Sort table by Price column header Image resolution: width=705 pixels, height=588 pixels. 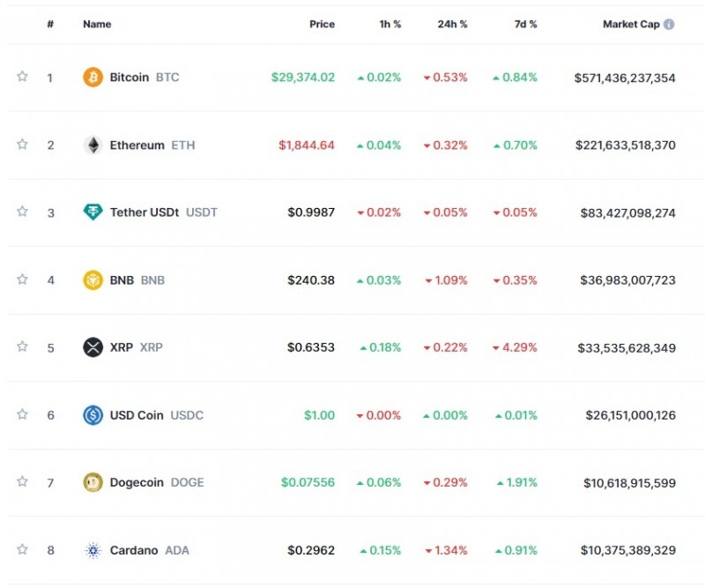pyautogui.click(x=322, y=25)
